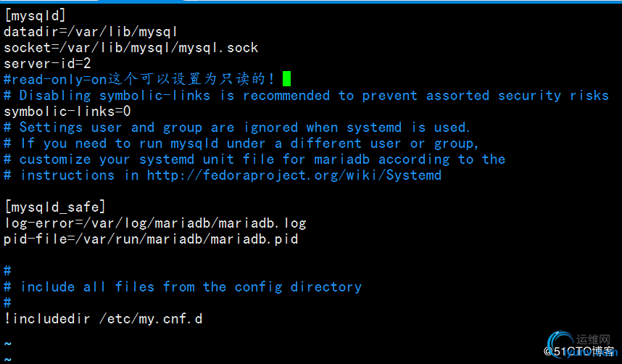Click the 51CTO blog watermark logo
Viewport: 622px width, 364px height.
tap(581, 345)
